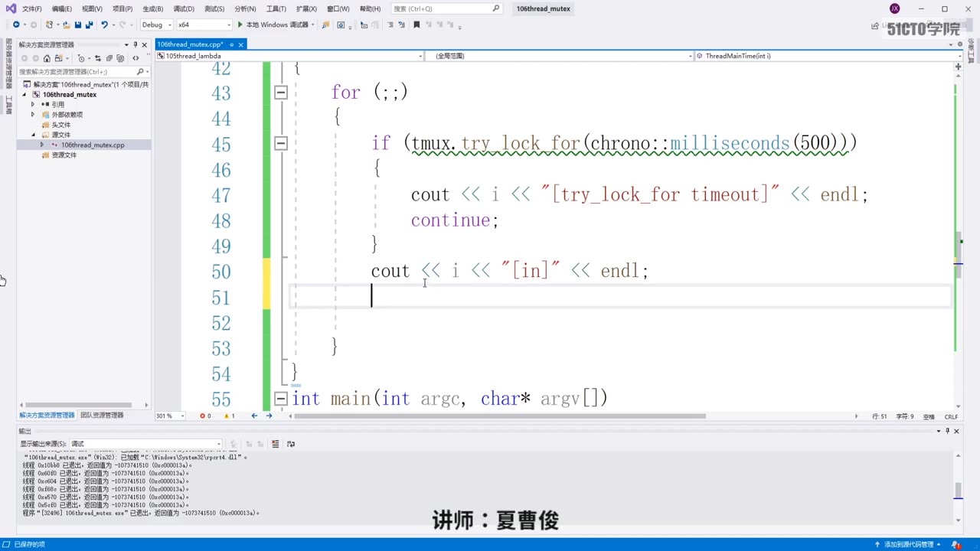Go to next issue arrow below editor

(269, 416)
